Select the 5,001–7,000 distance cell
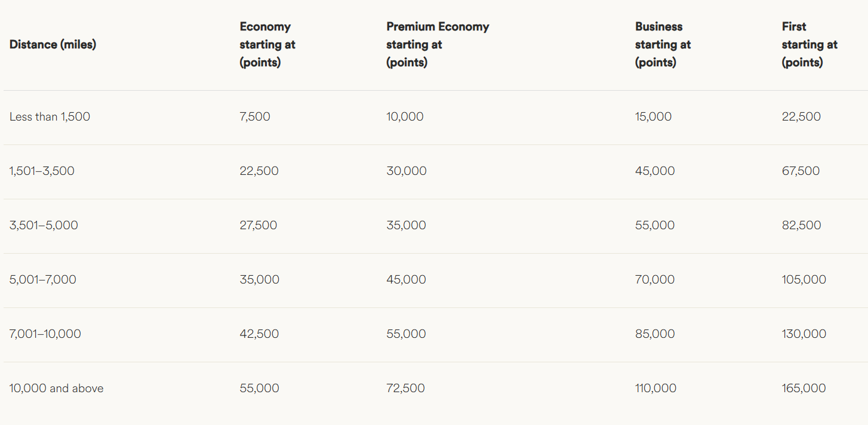 (43, 280)
